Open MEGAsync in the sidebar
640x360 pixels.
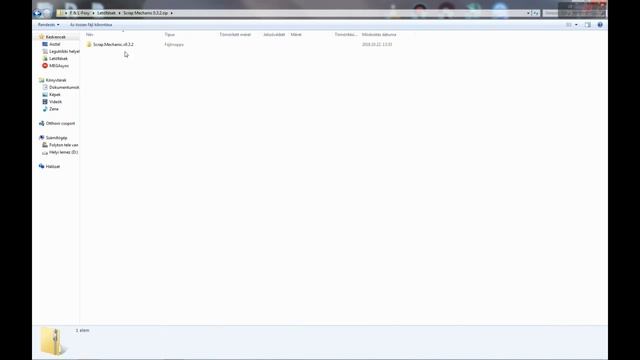[x=58, y=66]
